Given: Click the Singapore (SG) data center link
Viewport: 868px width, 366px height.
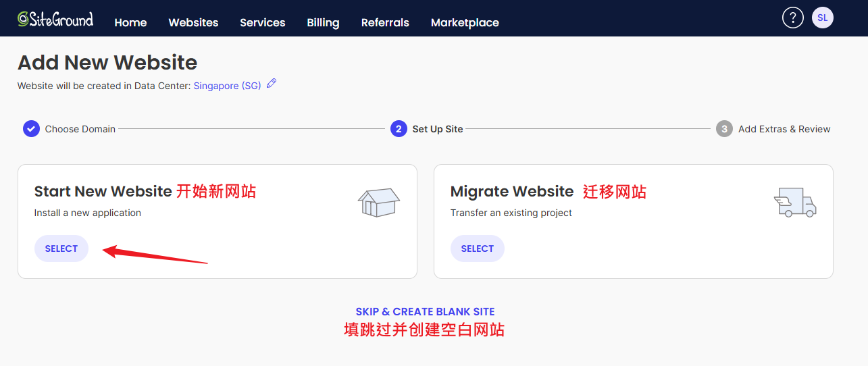Looking at the screenshot, I should point(227,86).
